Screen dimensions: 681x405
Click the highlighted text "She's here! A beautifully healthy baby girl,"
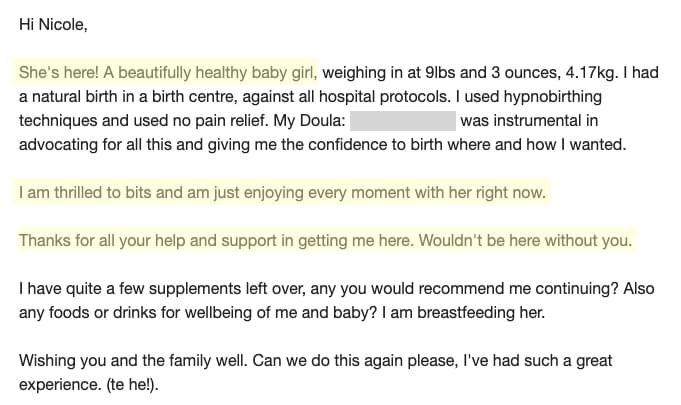click(x=168, y=72)
